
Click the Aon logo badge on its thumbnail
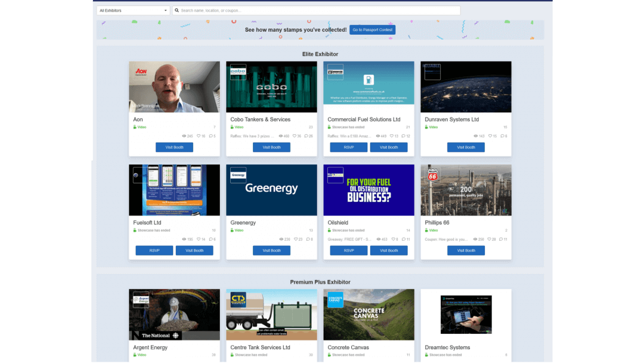point(141,72)
